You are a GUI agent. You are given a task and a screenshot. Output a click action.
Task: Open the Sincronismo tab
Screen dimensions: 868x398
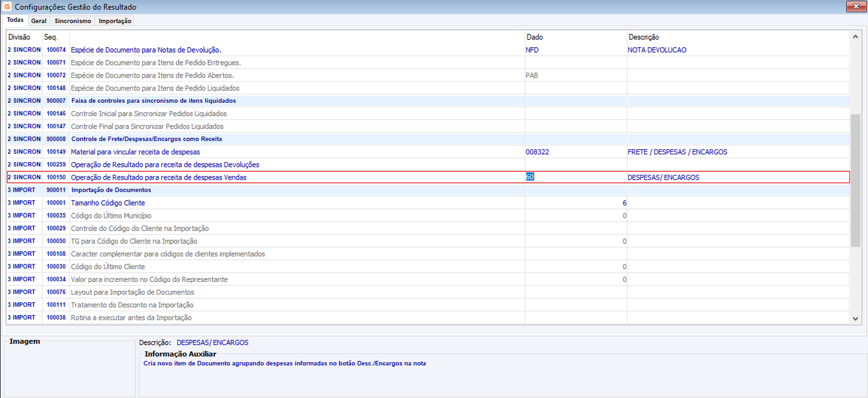[x=73, y=21]
